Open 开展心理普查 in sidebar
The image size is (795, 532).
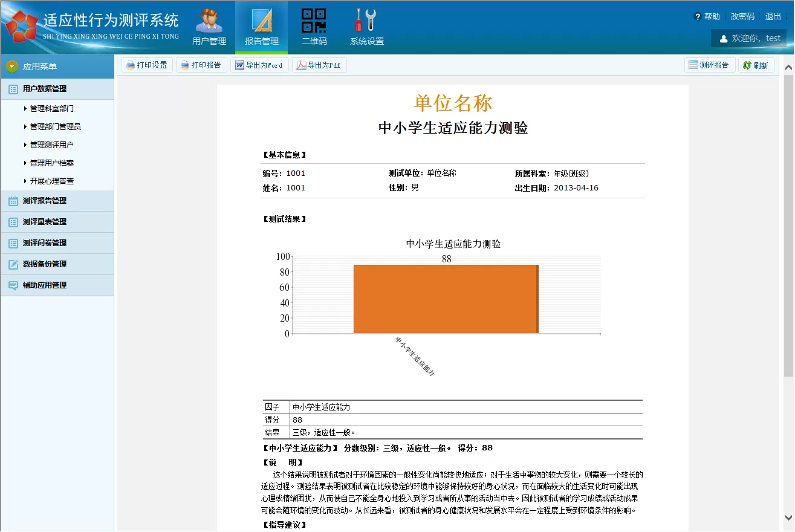tap(52, 181)
